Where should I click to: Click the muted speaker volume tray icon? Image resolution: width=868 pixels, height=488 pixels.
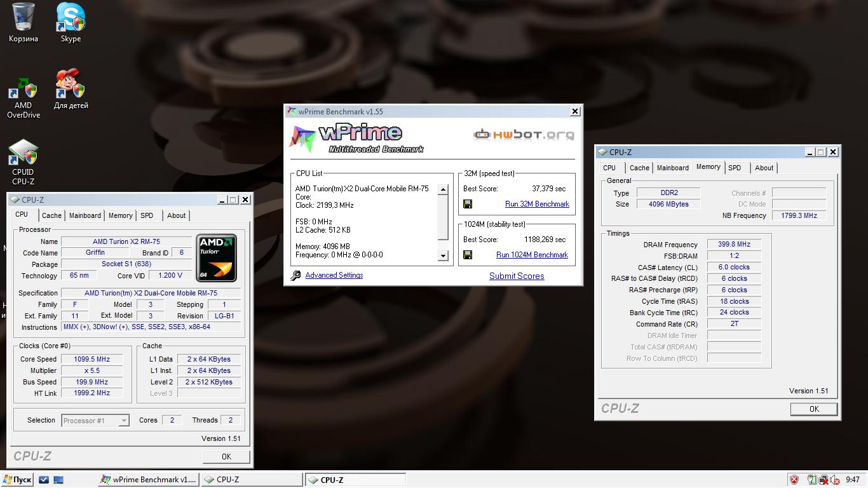tap(834, 480)
